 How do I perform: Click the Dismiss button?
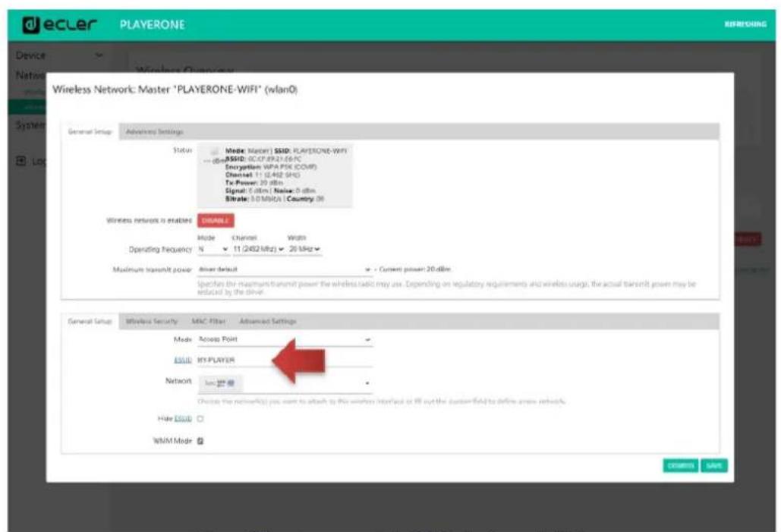(680, 466)
